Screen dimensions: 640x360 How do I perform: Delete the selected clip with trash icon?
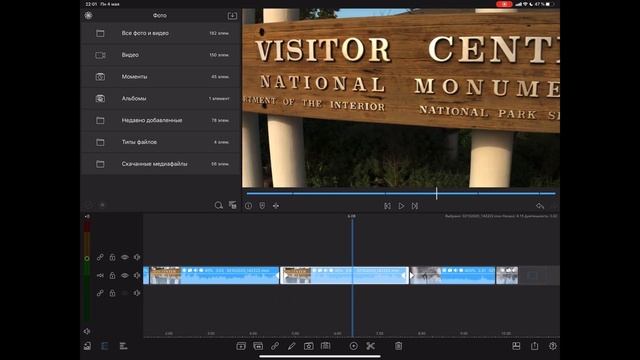tap(398, 346)
